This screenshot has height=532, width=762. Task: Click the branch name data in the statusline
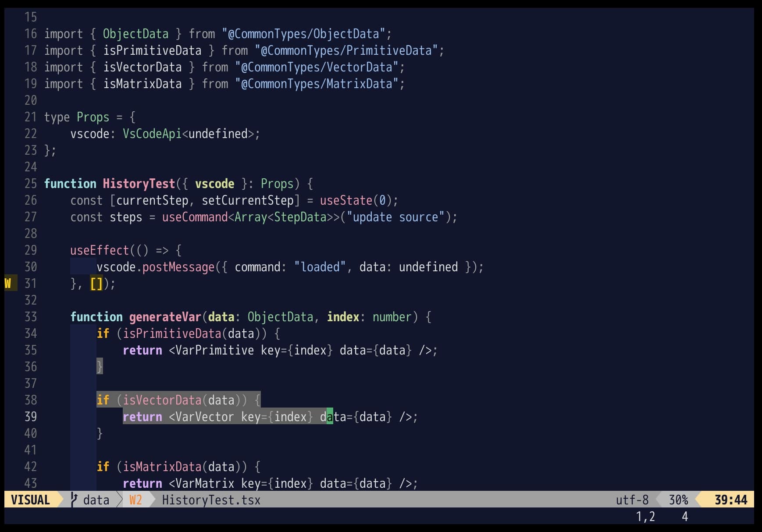96,500
